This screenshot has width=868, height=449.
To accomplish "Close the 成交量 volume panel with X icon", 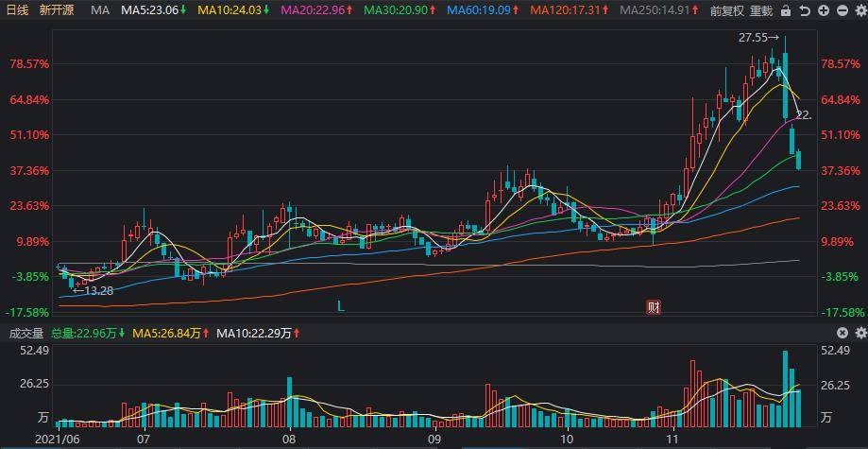I will (842, 333).
